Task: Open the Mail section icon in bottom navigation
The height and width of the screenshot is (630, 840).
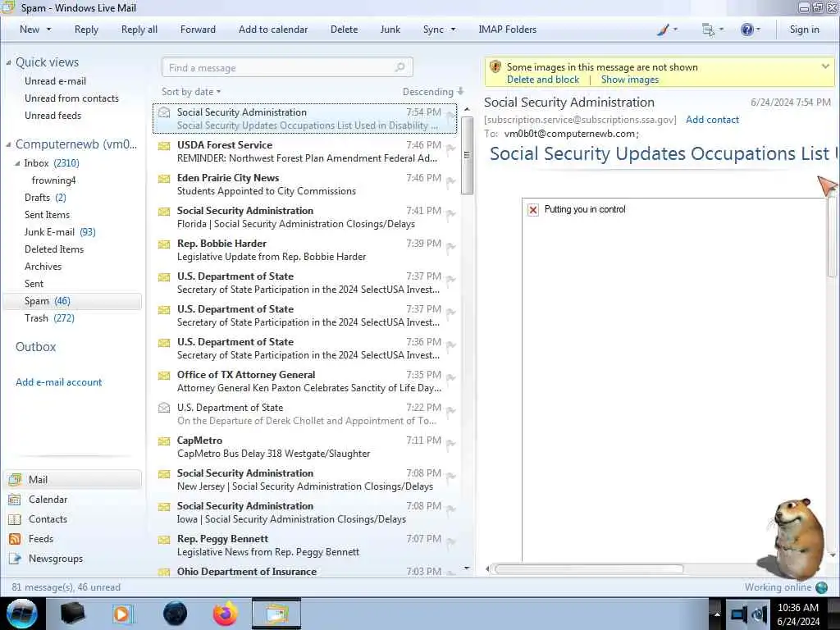Action: 15,479
